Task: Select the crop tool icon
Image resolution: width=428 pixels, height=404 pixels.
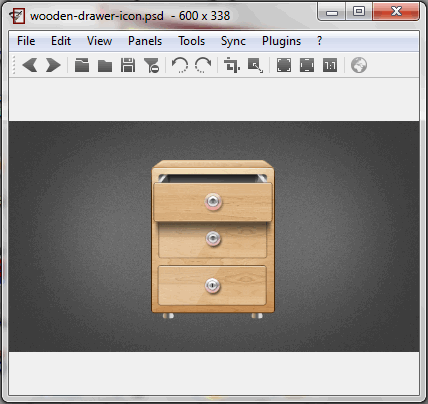Action: [232, 65]
